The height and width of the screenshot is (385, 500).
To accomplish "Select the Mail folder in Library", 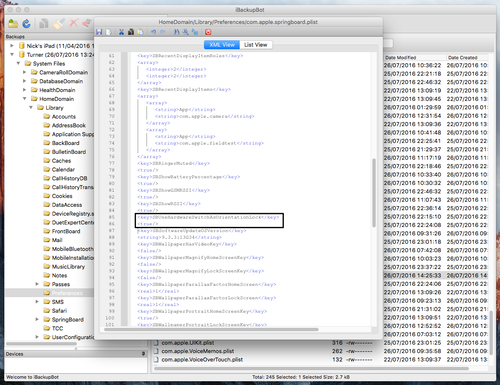I will point(57,240).
